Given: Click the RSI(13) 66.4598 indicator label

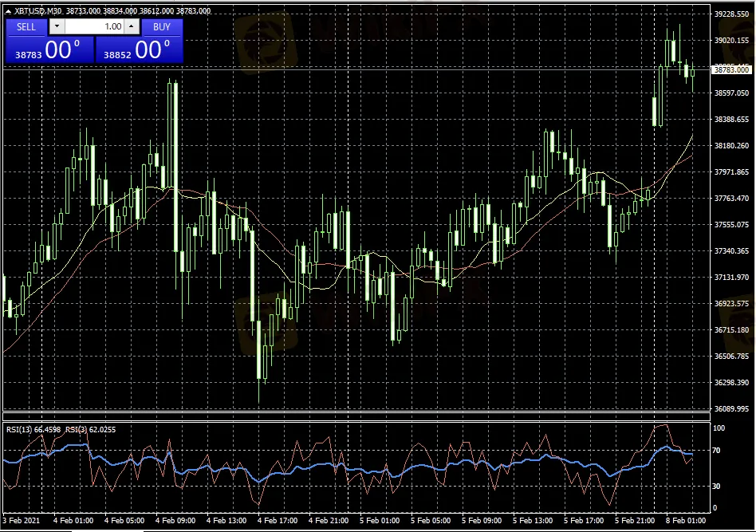Looking at the screenshot, I should click(33, 429).
